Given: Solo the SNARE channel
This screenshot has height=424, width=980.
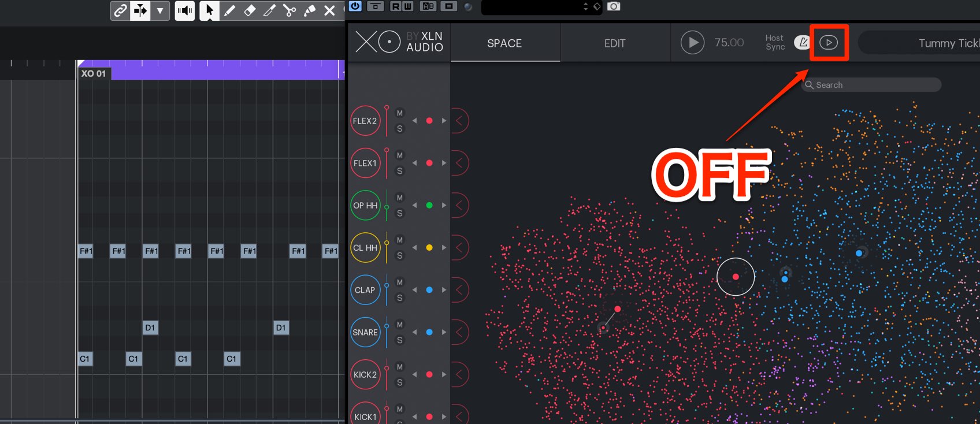Looking at the screenshot, I should [399, 340].
